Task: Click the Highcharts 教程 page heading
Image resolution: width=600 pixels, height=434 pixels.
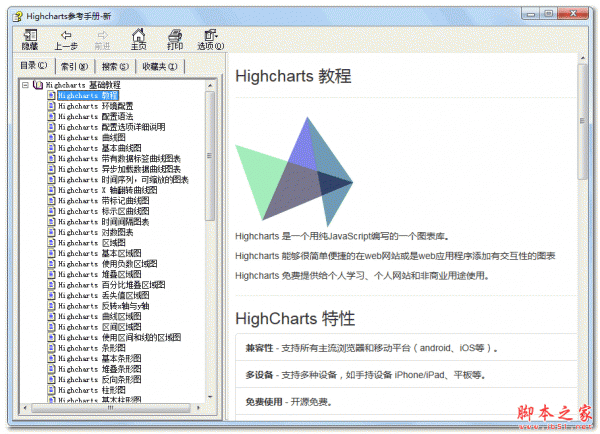Action: click(x=293, y=76)
